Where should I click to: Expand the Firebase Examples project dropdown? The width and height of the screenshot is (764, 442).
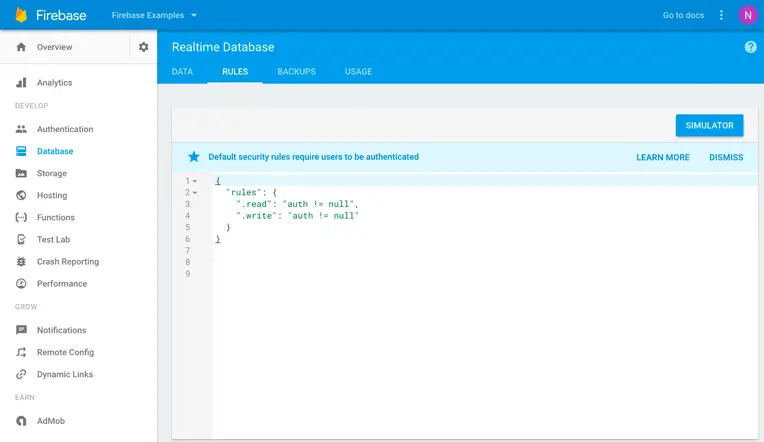[193, 15]
